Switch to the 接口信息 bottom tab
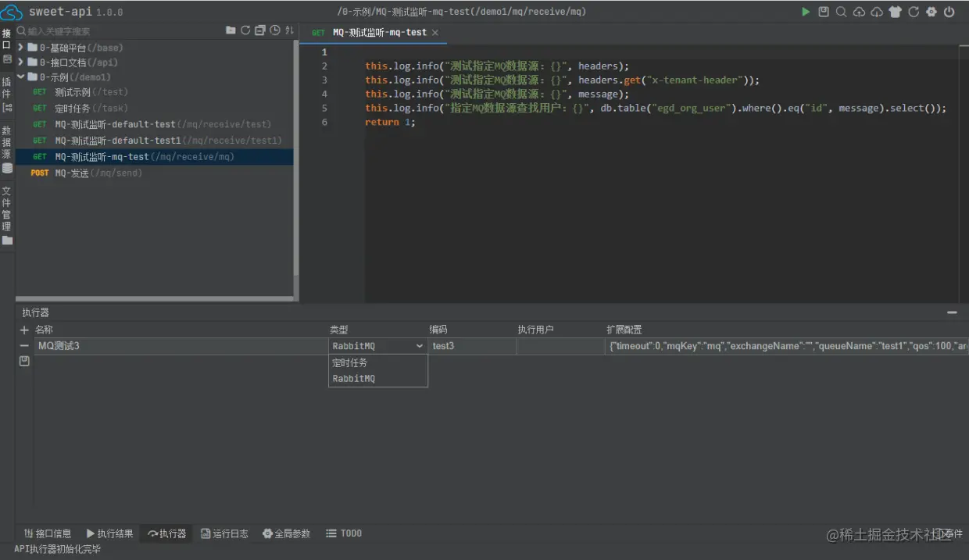This screenshot has height=560, width=969. tap(48, 533)
